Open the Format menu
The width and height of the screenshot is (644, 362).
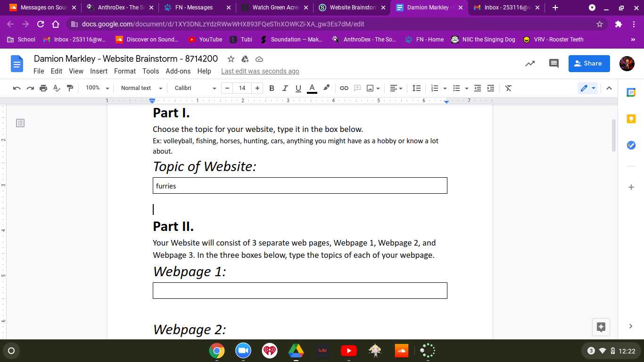pyautogui.click(x=125, y=71)
